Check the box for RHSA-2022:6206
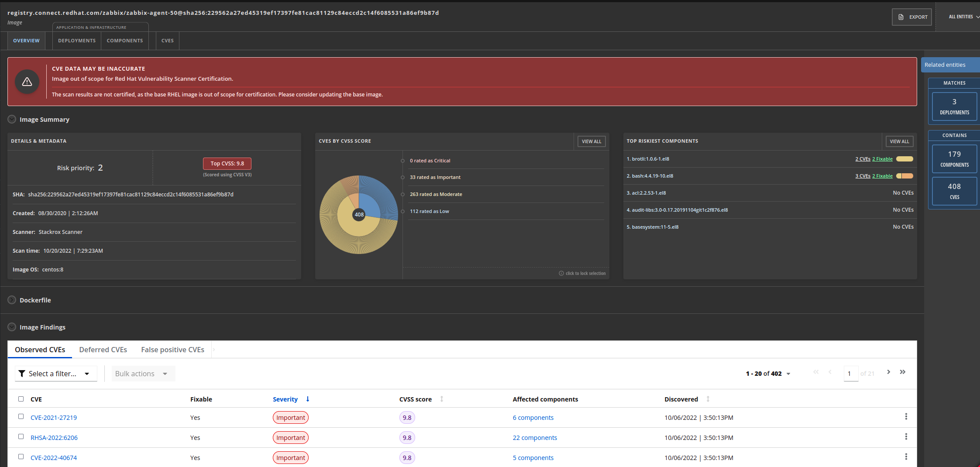 pos(21,436)
